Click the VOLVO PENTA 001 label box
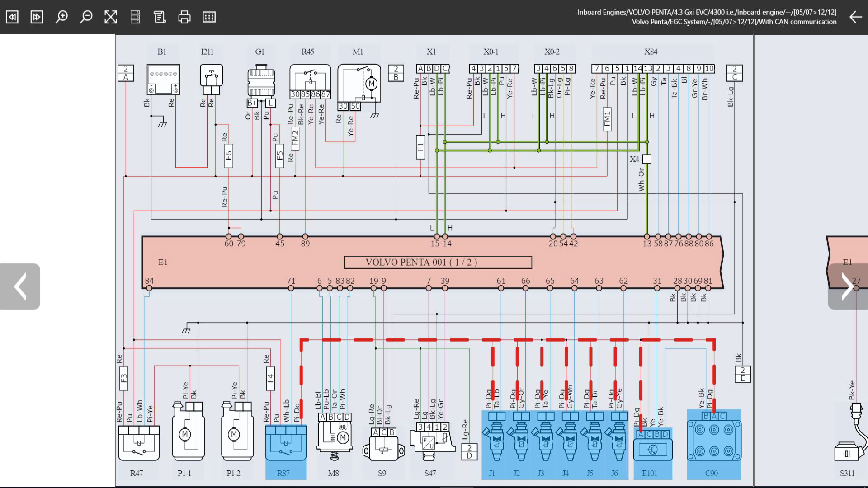868x488 pixels. pos(438,263)
